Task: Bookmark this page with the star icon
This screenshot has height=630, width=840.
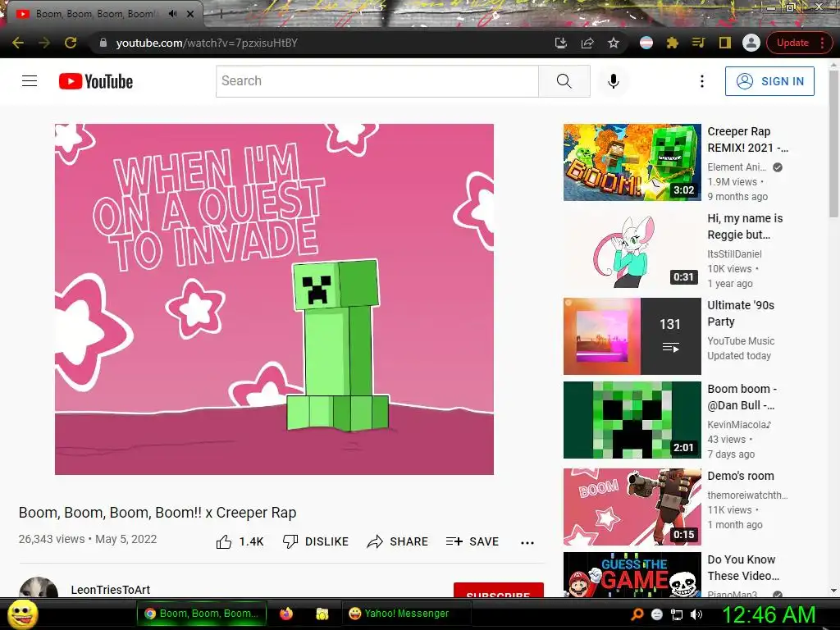Action: coord(614,43)
